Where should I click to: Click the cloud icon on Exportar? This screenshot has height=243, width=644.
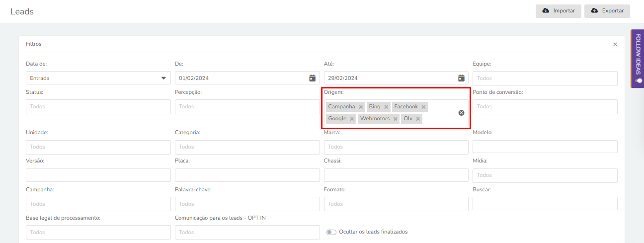(594, 11)
